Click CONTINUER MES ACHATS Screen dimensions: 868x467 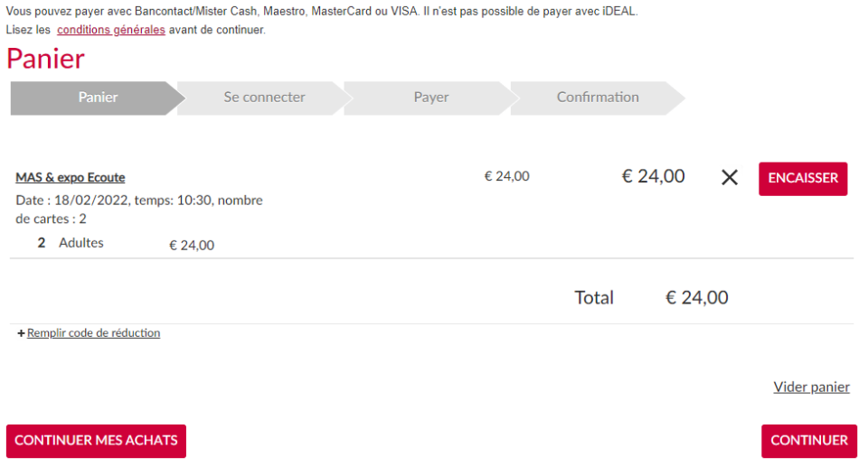click(x=96, y=441)
